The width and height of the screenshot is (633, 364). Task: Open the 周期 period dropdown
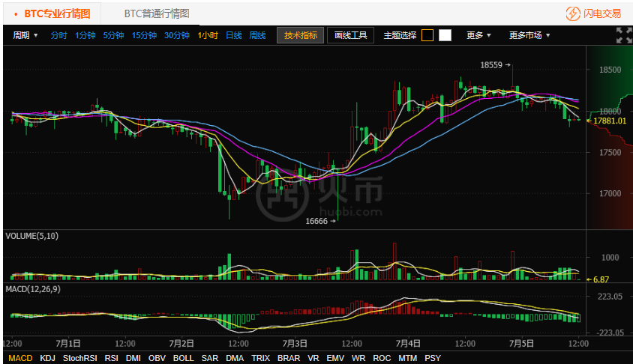[25, 35]
